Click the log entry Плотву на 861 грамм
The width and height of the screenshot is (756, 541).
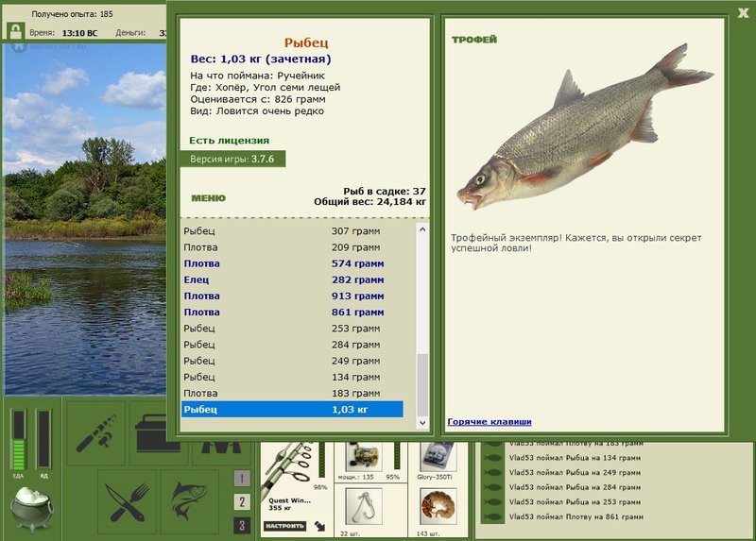click(576, 516)
